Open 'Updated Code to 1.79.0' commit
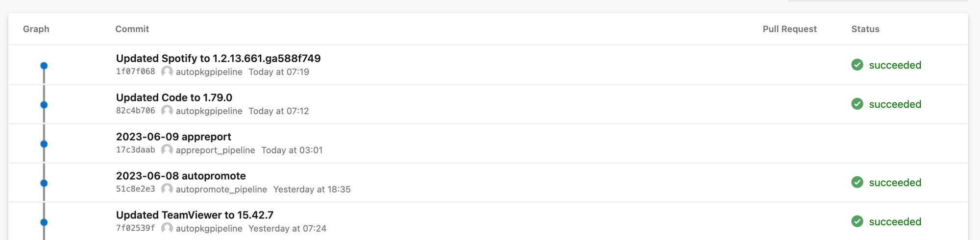This screenshot has width=980, height=240. (x=174, y=97)
